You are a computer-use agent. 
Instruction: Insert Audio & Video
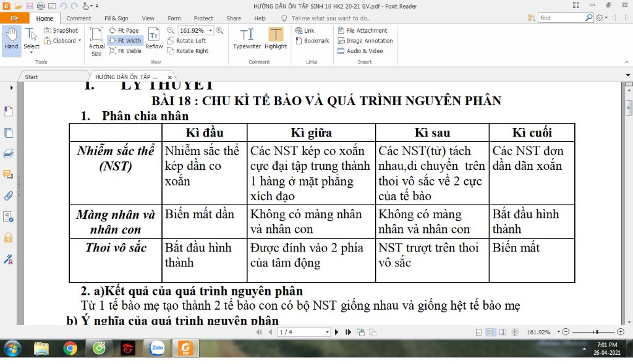click(360, 51)
